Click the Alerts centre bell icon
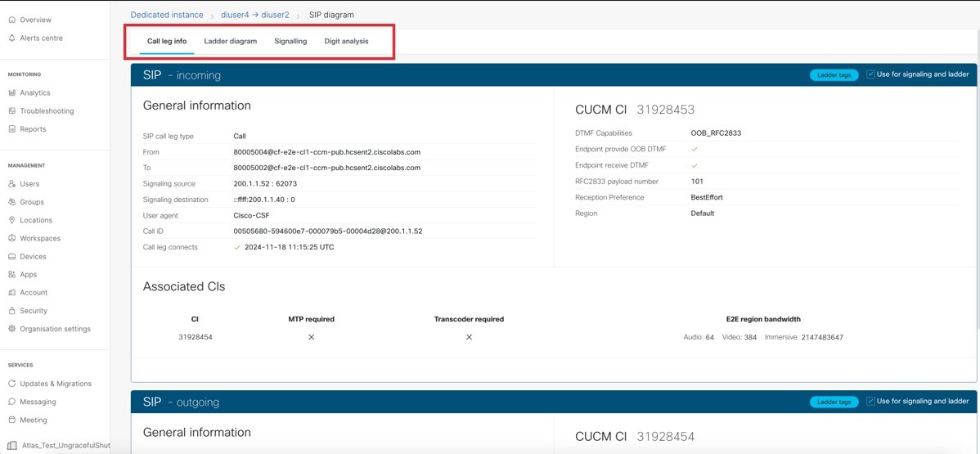Image resolution: width=980 pixels, height=454 pixels. pyautogui.click(x=11, y=38)
